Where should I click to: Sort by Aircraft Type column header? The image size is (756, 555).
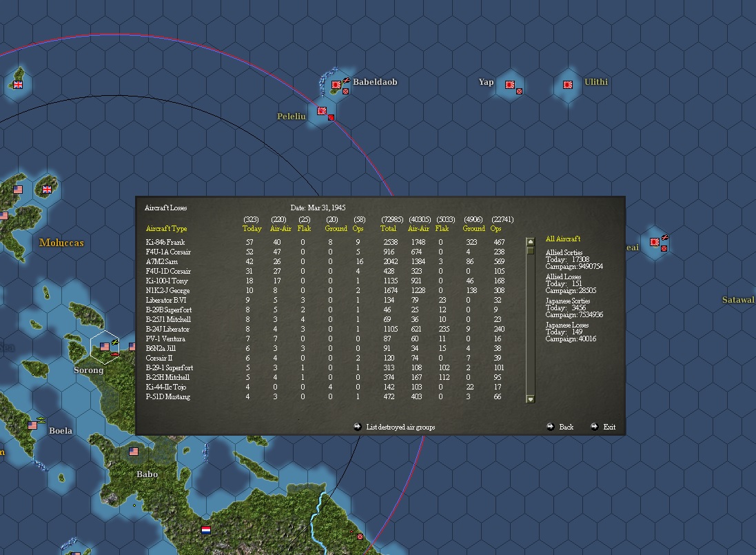pos(166,229)
